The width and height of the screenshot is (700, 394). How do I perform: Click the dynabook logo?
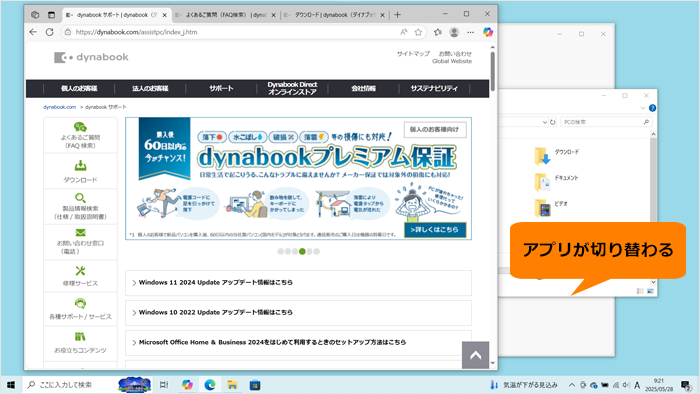coord(91,58)
